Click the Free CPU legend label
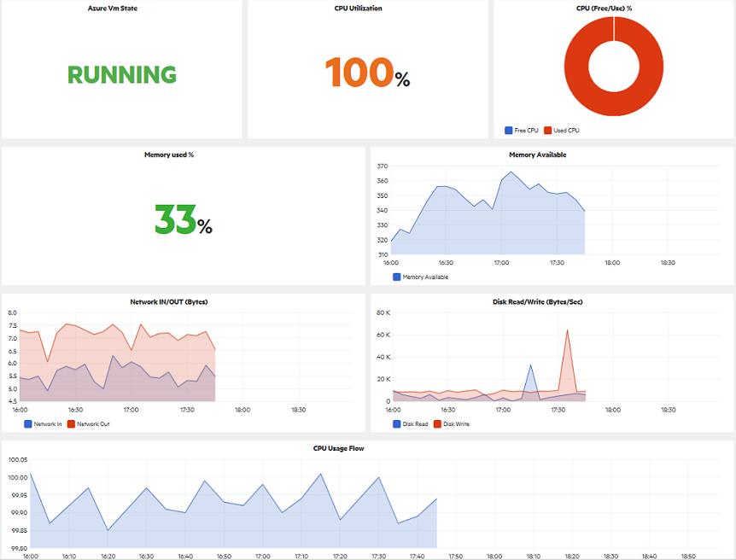 point(526,131)
